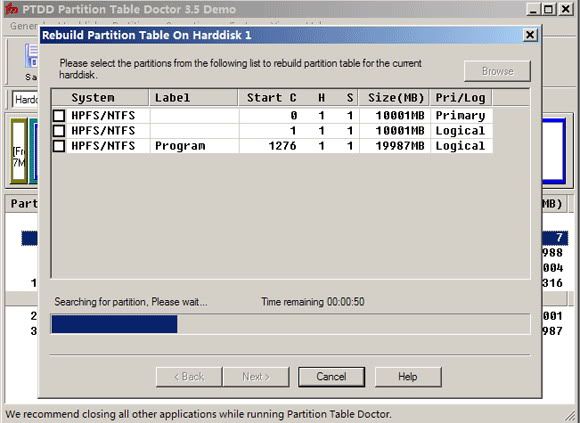Close the Rebuild Partition Table dialog
The height and width of the screenshot is (423, 580).
[530, 35]
